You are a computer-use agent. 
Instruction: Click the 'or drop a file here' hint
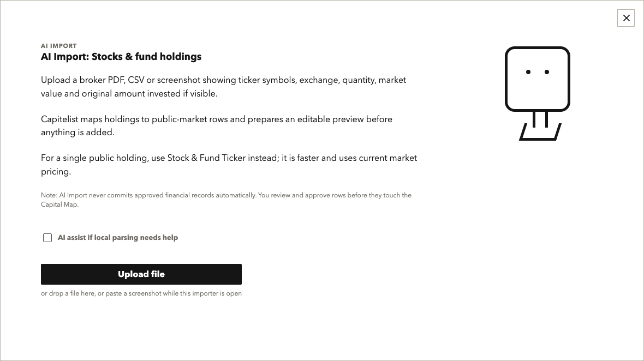pyautogui.click(x=141, y=293)
